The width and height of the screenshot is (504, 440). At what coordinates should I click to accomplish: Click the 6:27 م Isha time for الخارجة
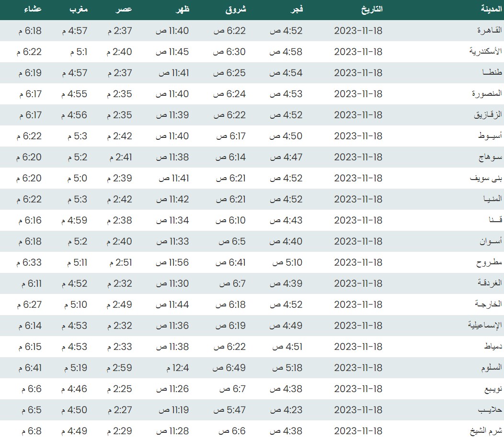31,305
